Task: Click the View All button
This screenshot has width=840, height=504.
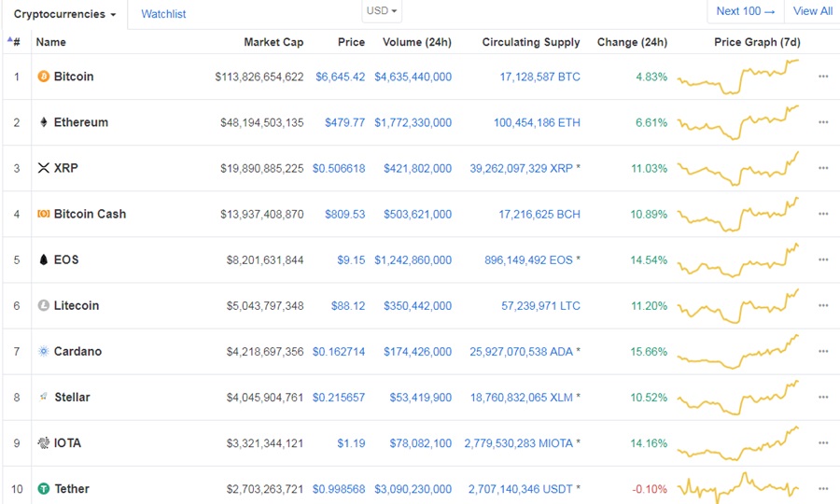Action: tap(813, 11)
